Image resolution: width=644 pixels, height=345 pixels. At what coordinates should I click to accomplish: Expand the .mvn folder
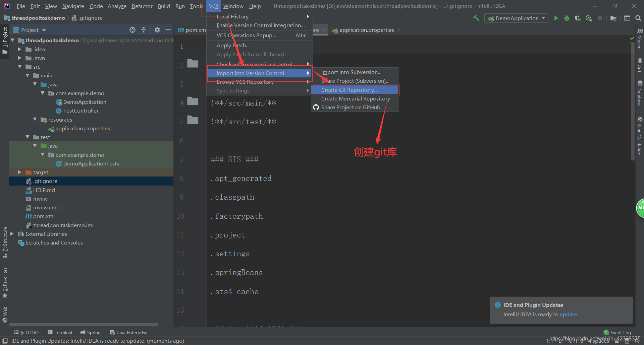tap(20, 58)
